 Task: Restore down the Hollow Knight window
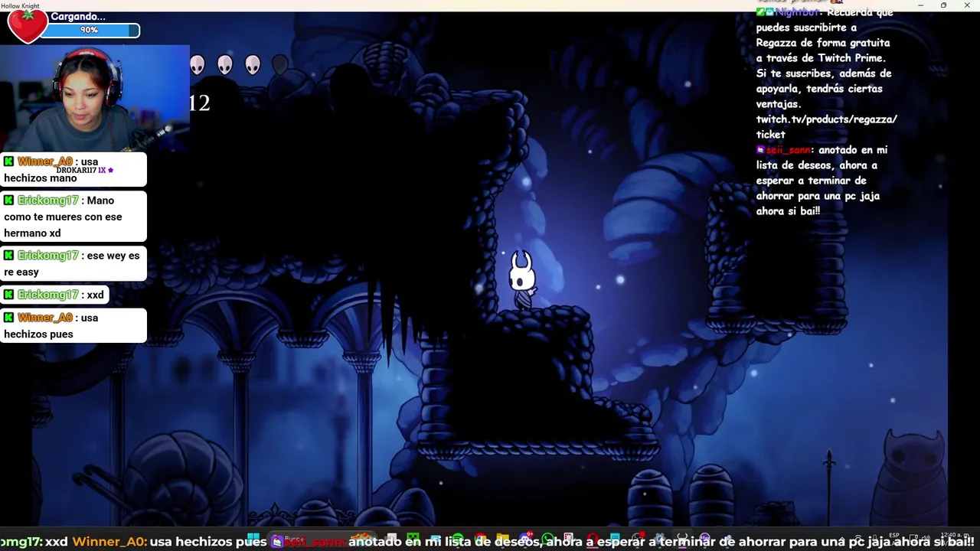[x=943, y=5]
